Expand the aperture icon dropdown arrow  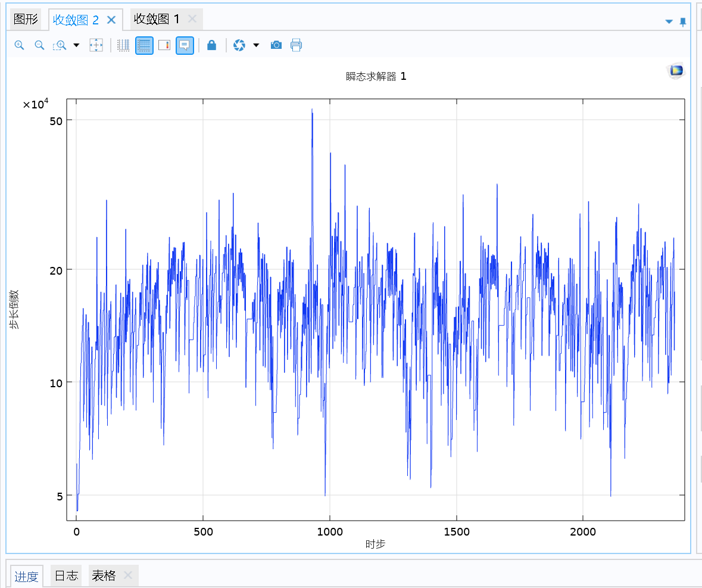tap(256, 45)
